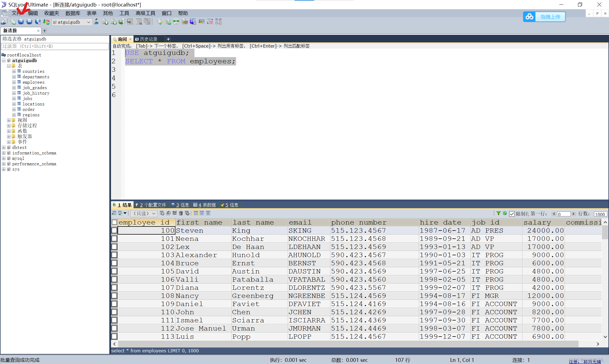Viewport: 609px width, 364px height.
Task: Open the atguigudb database dropdown
Action: click(x=89, y=22)
